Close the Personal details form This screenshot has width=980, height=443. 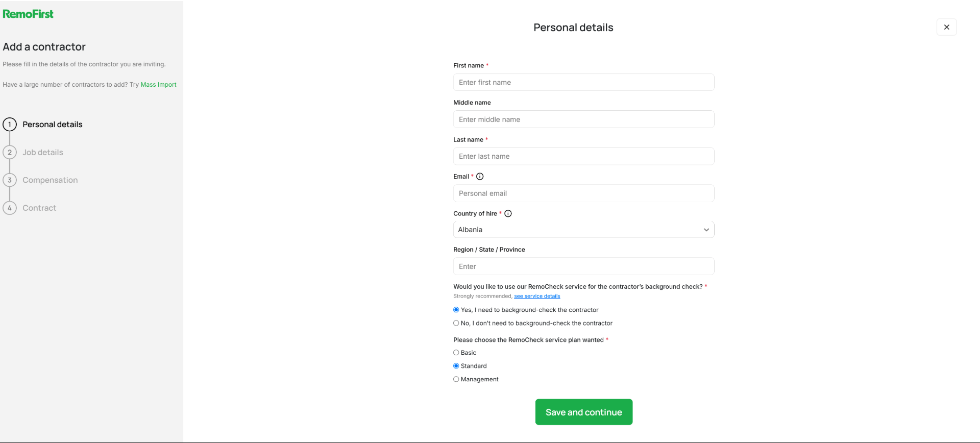point(946,27)
